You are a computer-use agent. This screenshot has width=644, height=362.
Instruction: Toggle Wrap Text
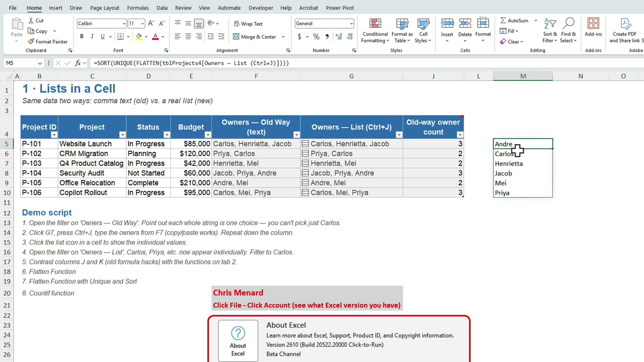tap(248, 24)
